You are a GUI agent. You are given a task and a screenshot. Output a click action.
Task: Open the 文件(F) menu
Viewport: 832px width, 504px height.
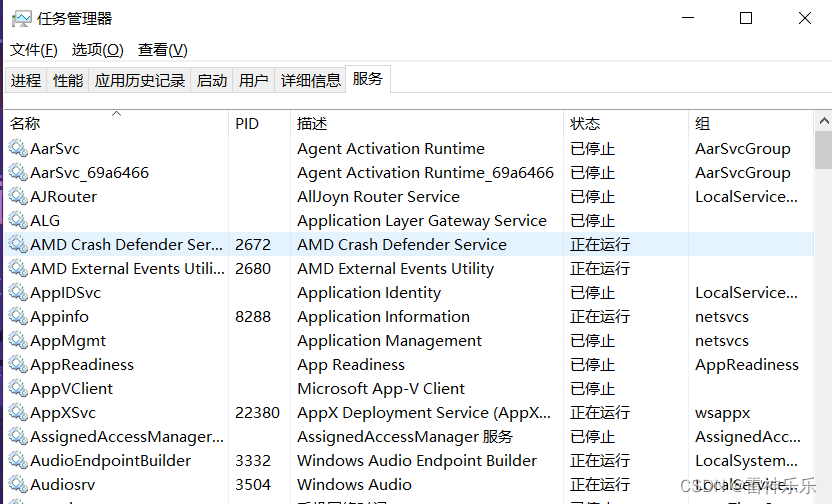click(33, 50)
